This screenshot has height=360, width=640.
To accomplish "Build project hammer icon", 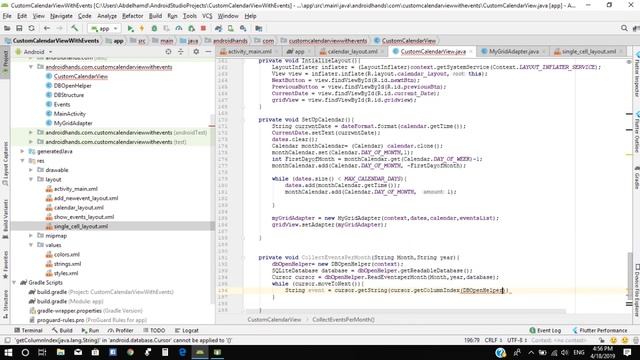I will [75, 28].
